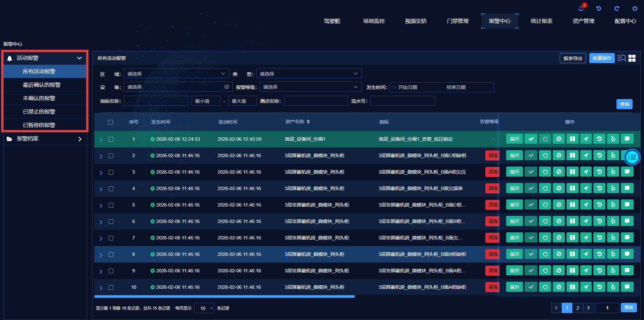Click pause icon for alarm row 3
This screenshot has width=644, height=320.
[572, 172]
